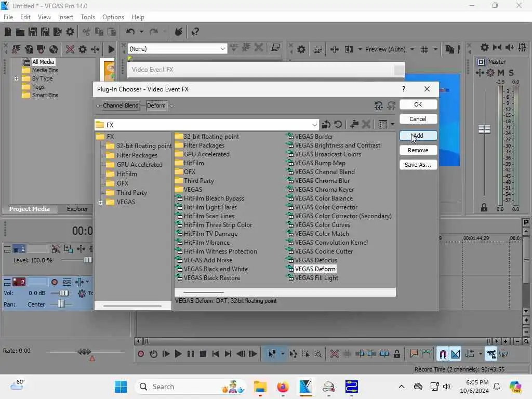The image size is (532, 399).
Task: Select the Third Party folder in tree
Action: [x=131, y=193]
